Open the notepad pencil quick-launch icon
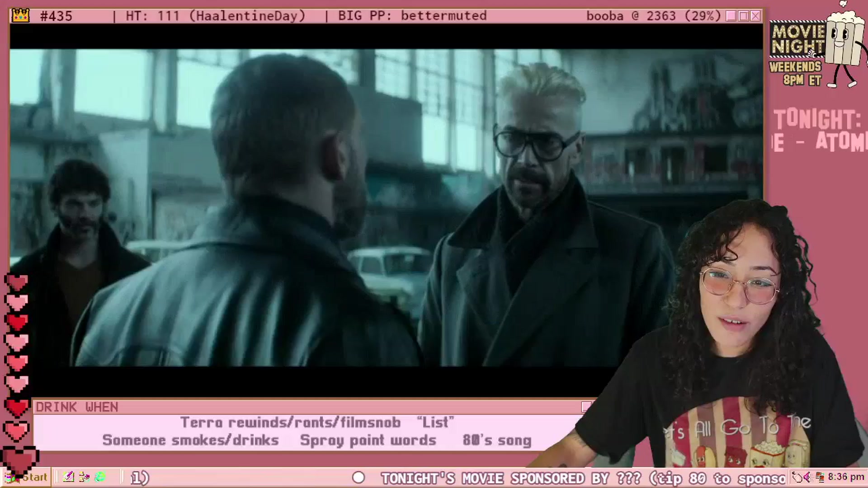The width and height of the screenshot is (868, 488). pos(68,477)
